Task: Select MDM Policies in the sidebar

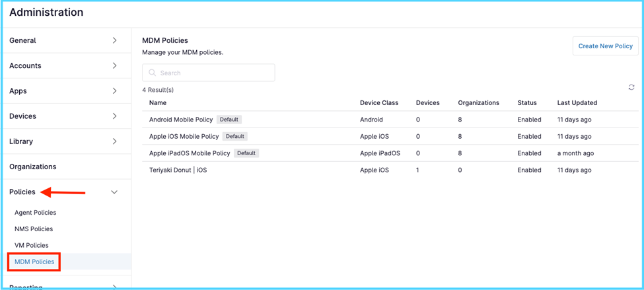Action: pos(34,262)
